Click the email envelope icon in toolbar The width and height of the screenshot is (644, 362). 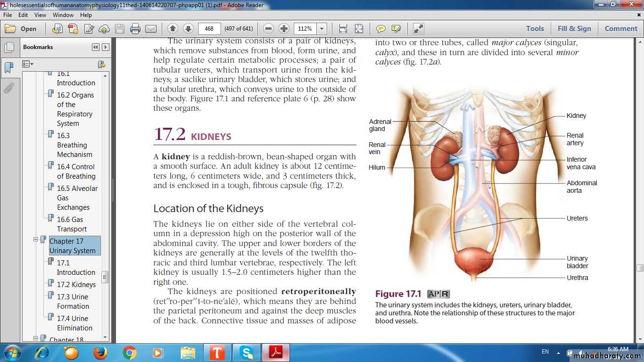151,29
